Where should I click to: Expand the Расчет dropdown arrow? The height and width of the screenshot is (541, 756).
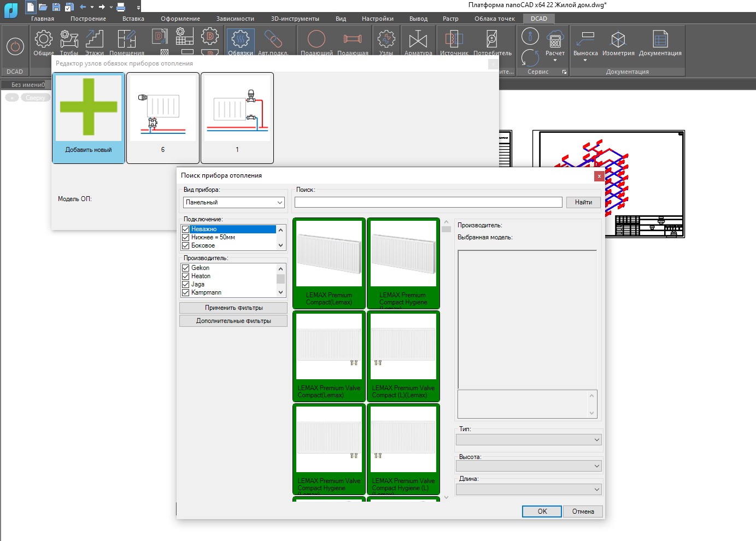pyautogui.click(x=555, y=60)
